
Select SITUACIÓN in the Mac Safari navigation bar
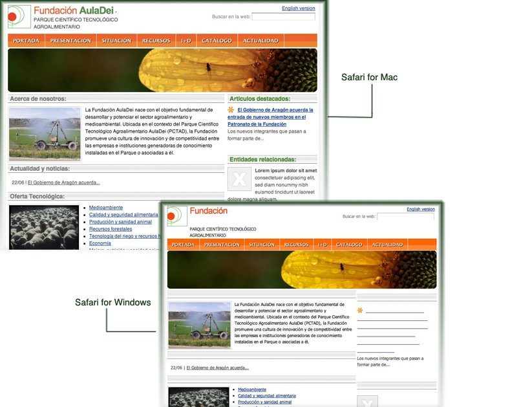[x=116, y=40]
